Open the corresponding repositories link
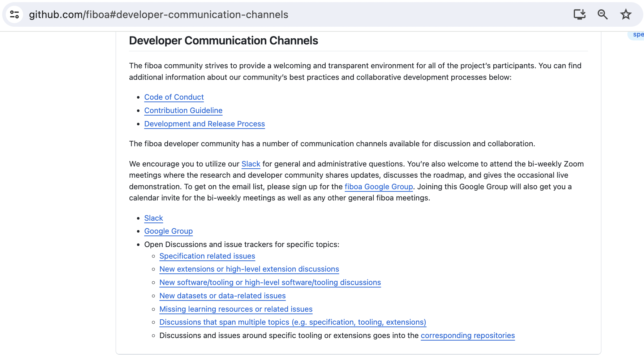 [468, 336]
